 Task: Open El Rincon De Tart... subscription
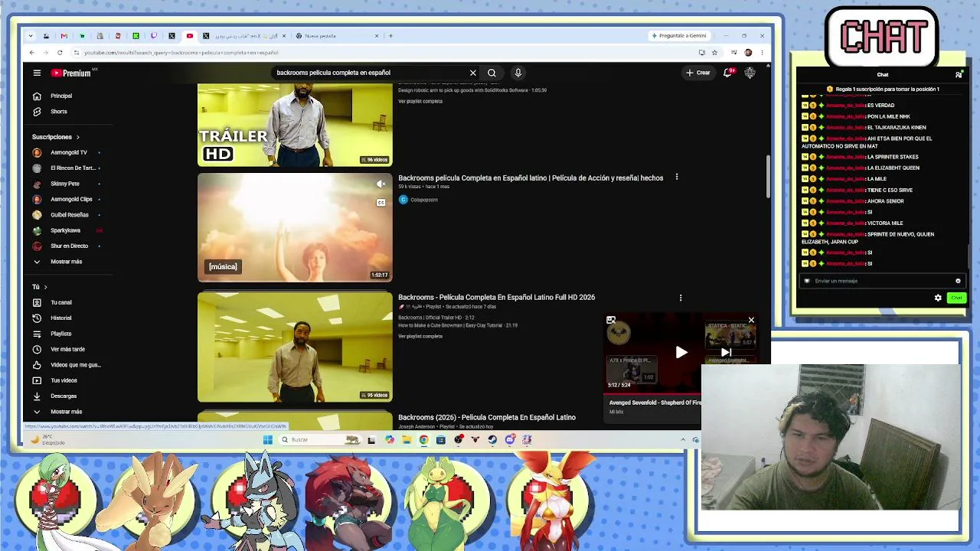65,168
